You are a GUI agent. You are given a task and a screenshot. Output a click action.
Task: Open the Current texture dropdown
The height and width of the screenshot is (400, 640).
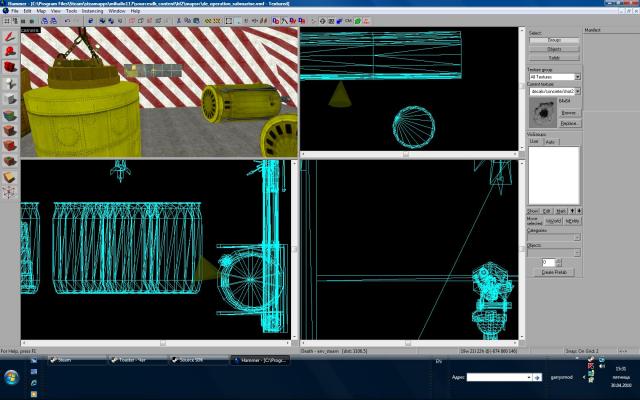(x=578, y=91)
